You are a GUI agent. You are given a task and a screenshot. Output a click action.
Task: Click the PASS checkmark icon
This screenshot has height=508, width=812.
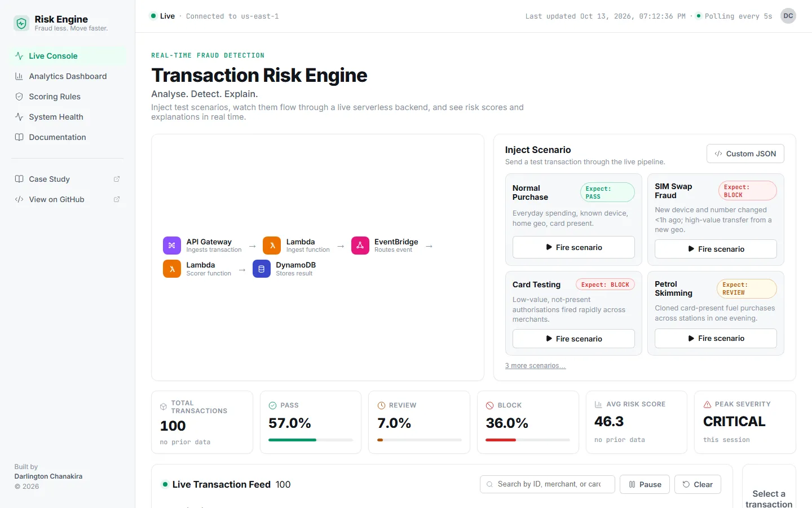[272, 405]
